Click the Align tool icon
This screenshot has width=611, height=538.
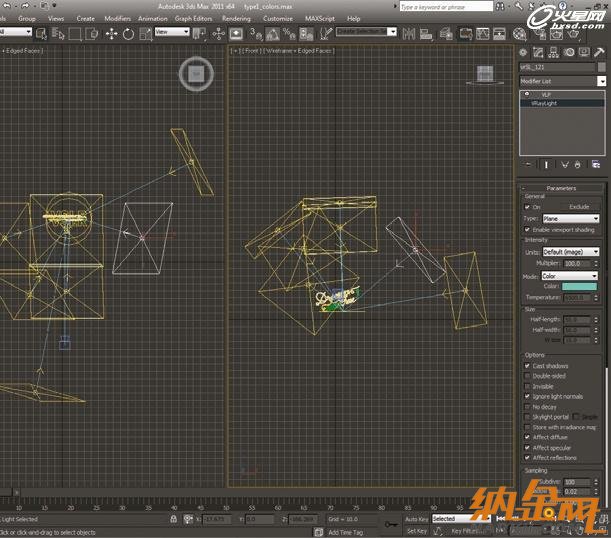point(426,34)
